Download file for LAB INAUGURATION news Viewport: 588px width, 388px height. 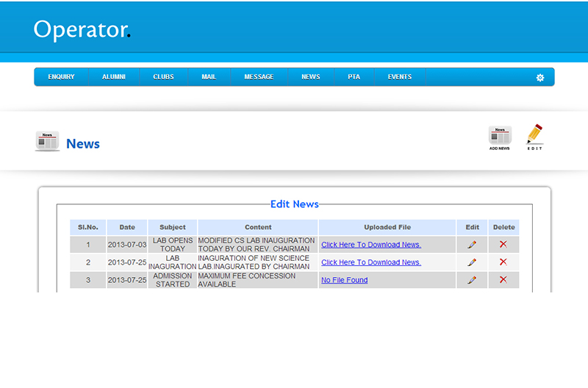[370, 262]
